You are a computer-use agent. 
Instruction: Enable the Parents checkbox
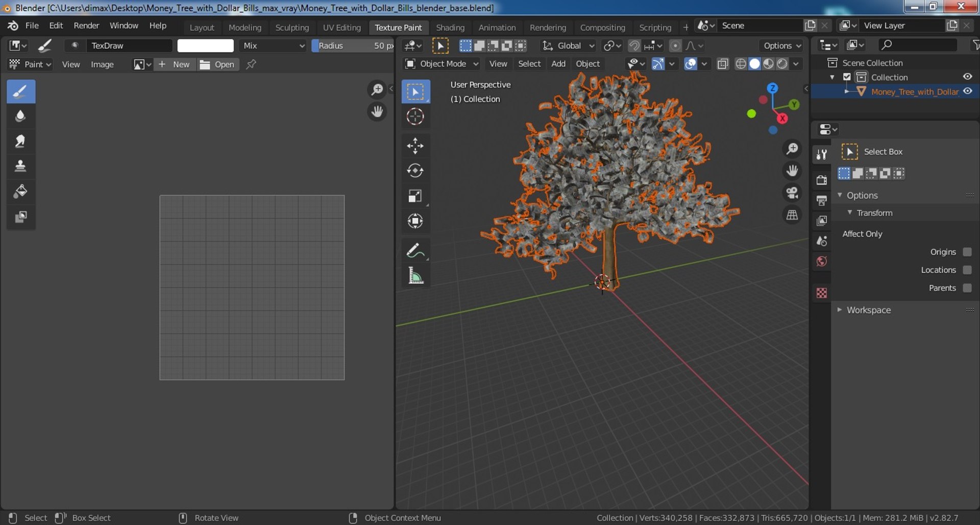coord(967,288)
